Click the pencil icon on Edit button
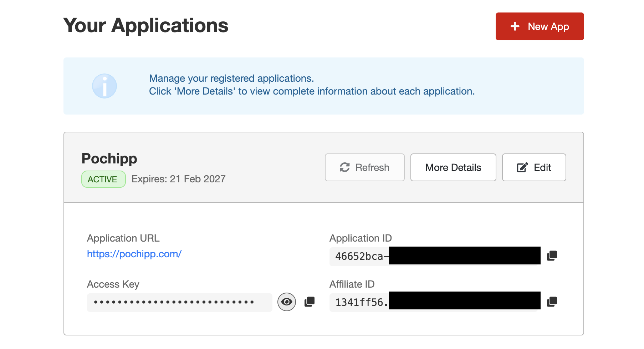Image resolution: width=644 pixels, height=349 pixels. [522, 167]
